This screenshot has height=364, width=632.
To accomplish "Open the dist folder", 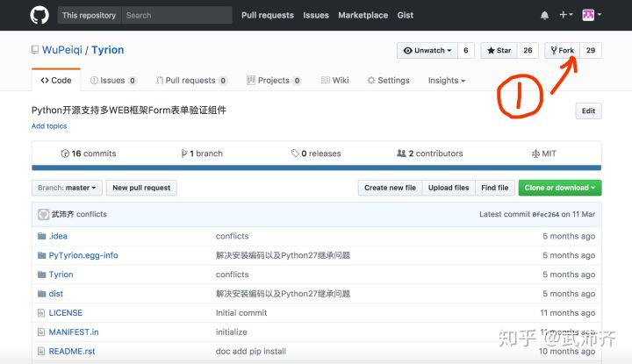I will (x=56, y=294).
